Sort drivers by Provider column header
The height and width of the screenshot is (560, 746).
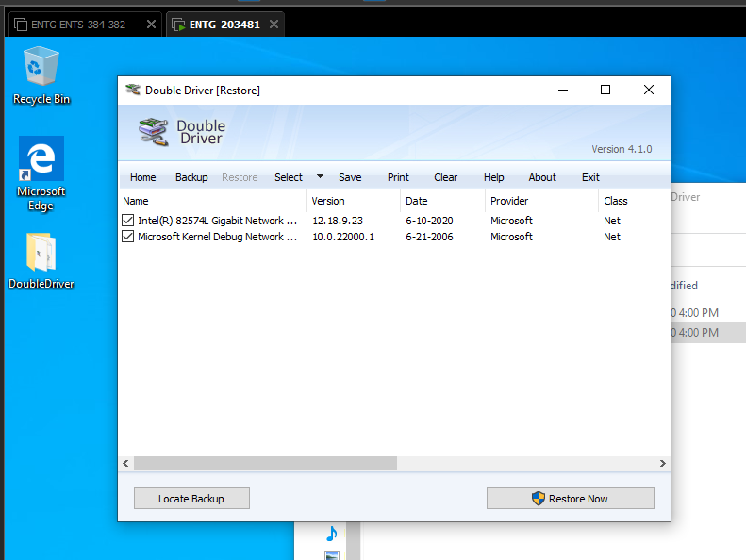point(542,201)
